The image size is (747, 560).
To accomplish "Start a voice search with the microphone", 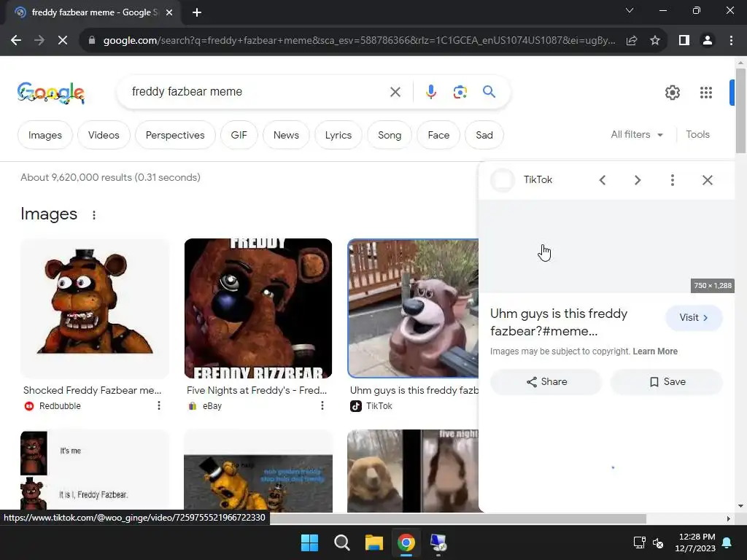I will click(x=430, y=92).
